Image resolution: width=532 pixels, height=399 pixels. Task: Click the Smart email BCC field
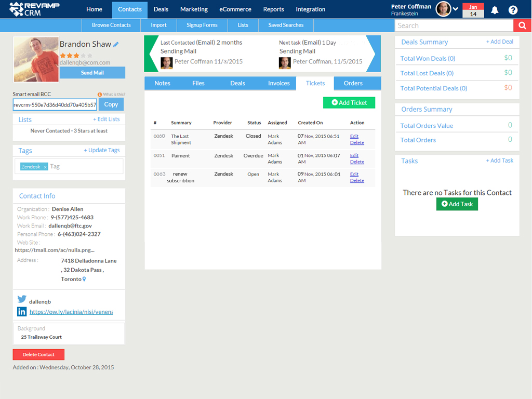[x=55, y=104]
